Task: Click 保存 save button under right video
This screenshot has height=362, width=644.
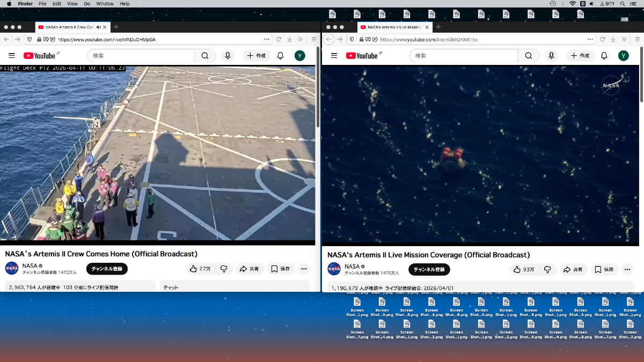Action: [604, 269]
